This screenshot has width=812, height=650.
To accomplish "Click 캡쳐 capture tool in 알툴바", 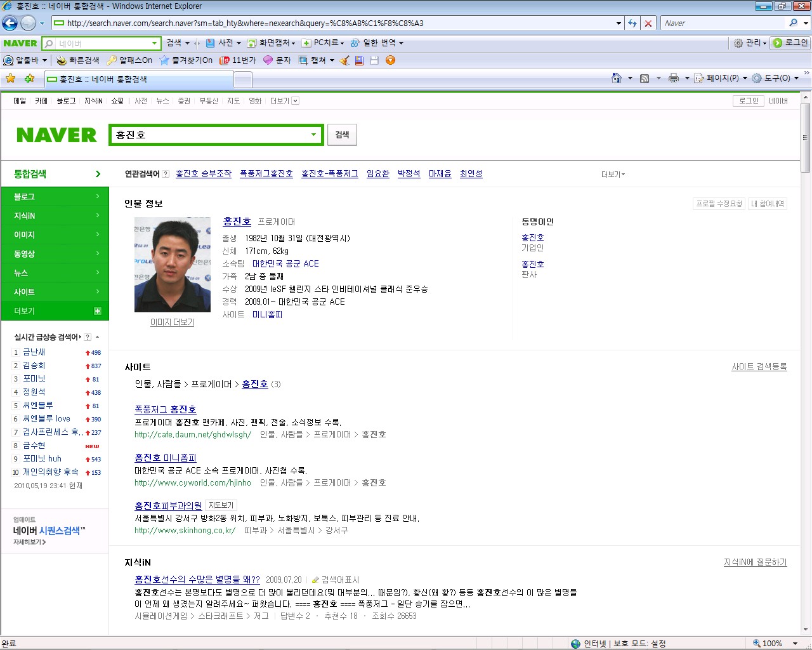I will click(x=316, y=60).
